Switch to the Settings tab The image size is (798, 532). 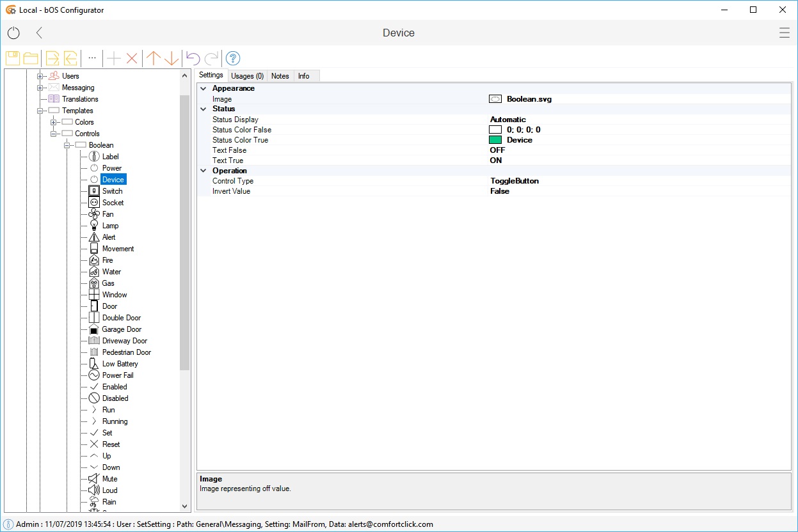coord(211,75)
